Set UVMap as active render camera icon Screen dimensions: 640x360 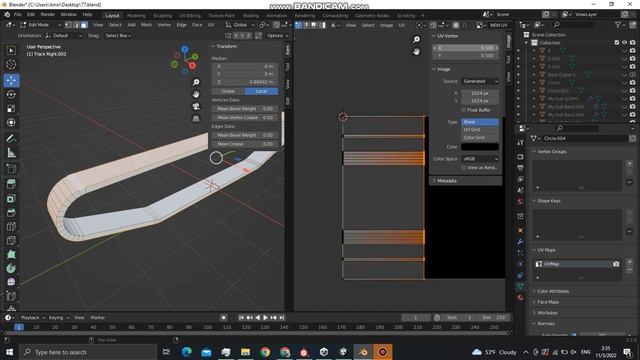[x=616, y=264]
